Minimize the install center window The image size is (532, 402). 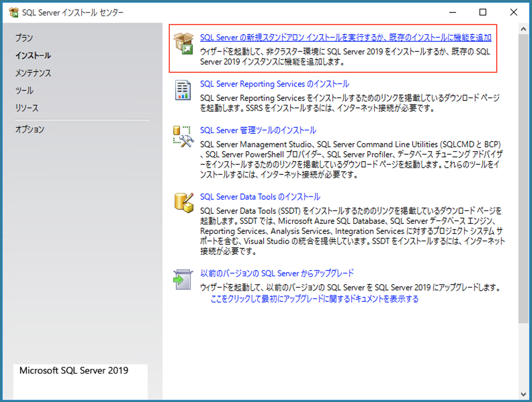[x=453, y=12]
